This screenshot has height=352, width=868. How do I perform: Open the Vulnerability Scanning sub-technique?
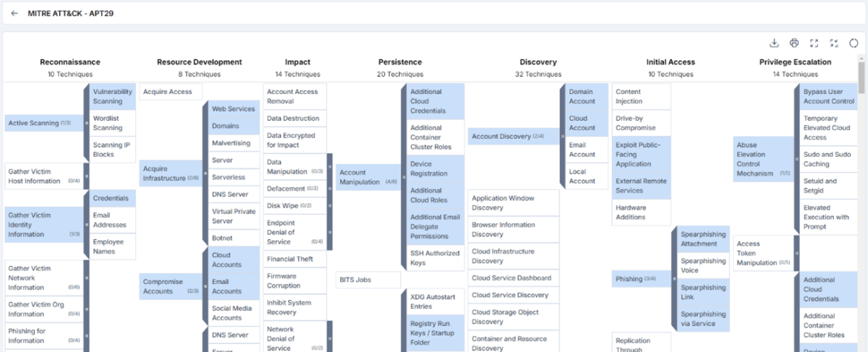coord(112,96)
